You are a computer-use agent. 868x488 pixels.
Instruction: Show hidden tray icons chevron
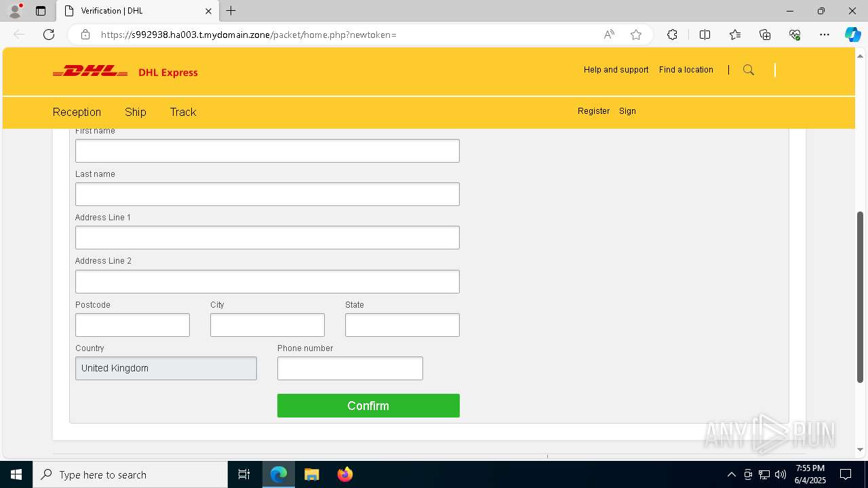point(731,474)
